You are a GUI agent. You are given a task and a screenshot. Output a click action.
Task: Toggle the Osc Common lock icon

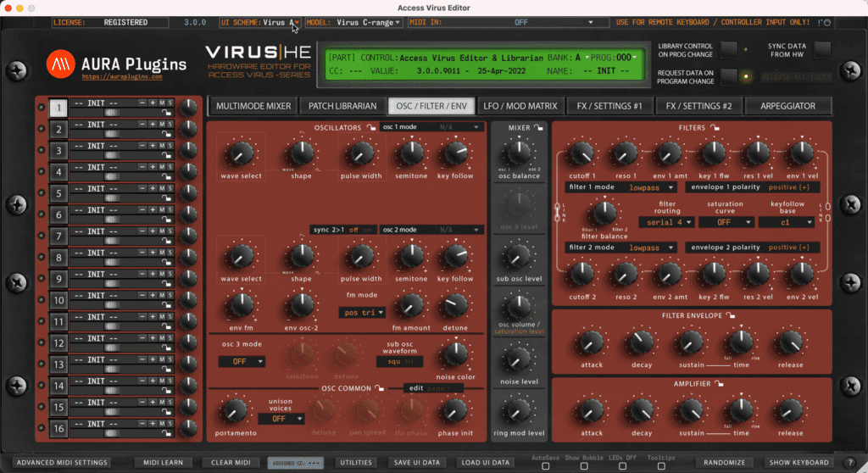pos(379,388)
